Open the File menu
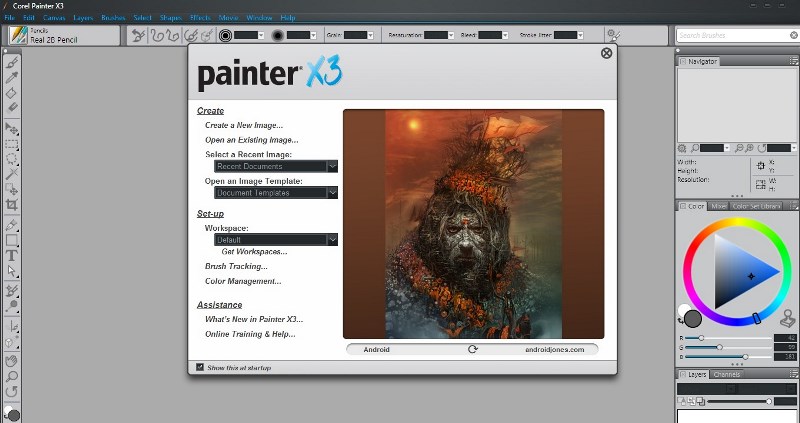Image resolution: width=800 pixels, height=423 pixels. coord(10,17)
